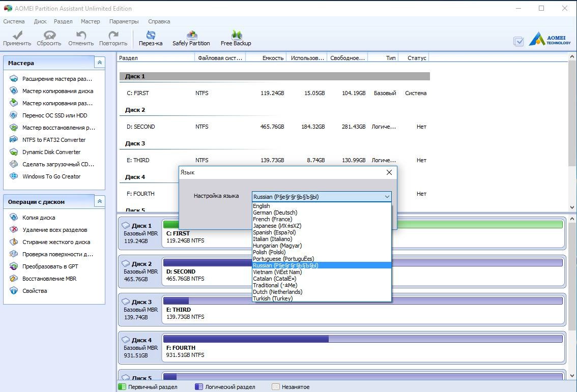Launch the NTFS to FAT32 Converter
The width and height of the screenshot is (577, 392).
pos(54,140)
